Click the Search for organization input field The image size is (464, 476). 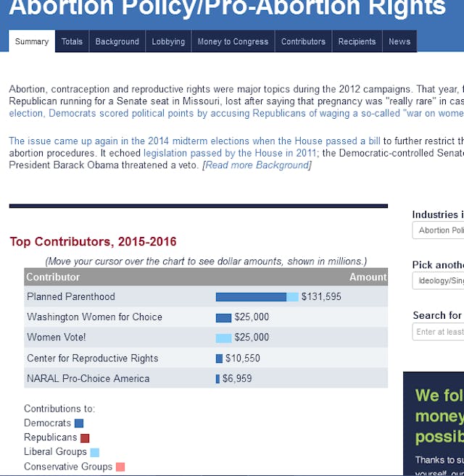(x=438, y=331)
